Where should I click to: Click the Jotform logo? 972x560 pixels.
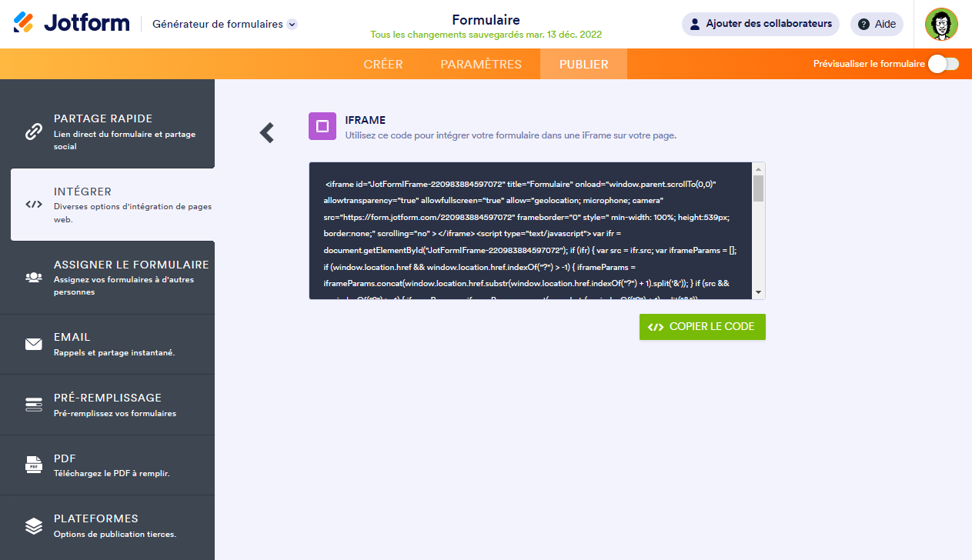[x=72, y=23]
